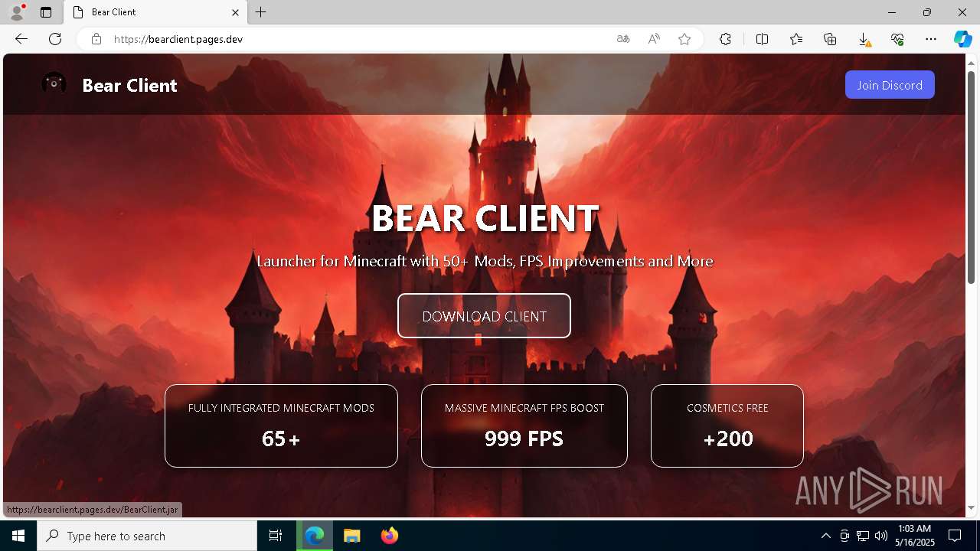
Task: Open the volume control tray icon
Action: [x=880, y=536]
